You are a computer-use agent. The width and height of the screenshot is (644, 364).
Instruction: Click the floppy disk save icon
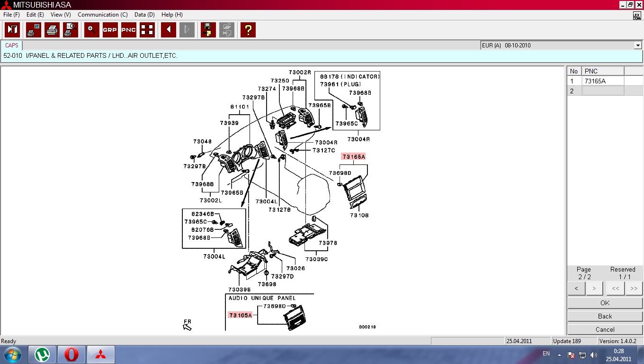(208, 30)
